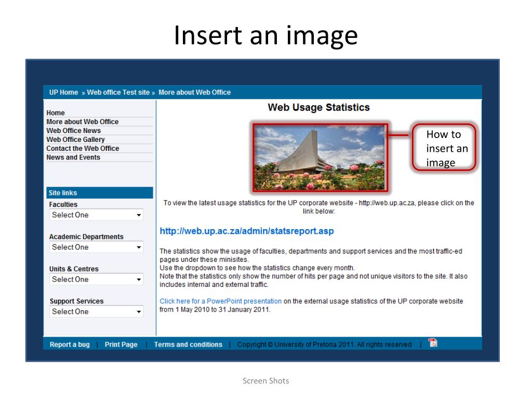Screen dimensions: 532x399
Task: Open the Academic Departments Select One dropdown
Action: tap(96, 247)
